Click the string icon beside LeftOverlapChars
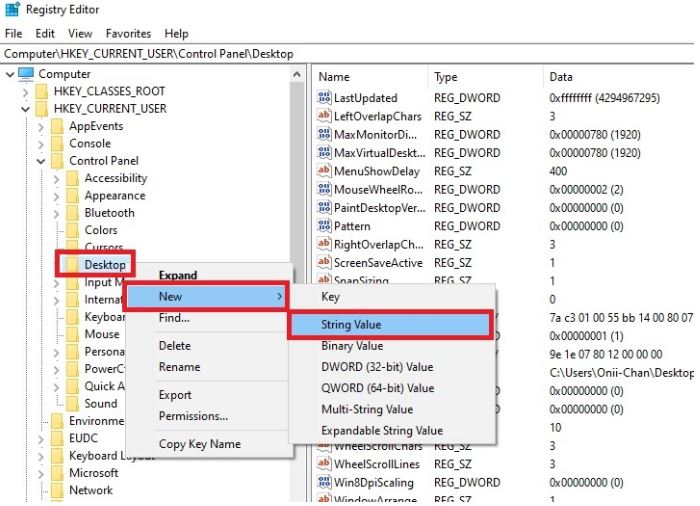 324,116
